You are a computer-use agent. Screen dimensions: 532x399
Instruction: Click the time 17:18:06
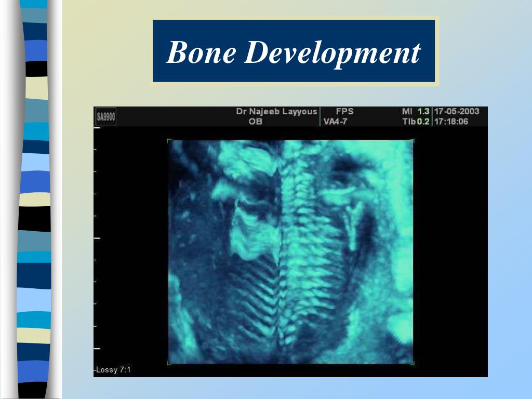[x=451, y=122]
